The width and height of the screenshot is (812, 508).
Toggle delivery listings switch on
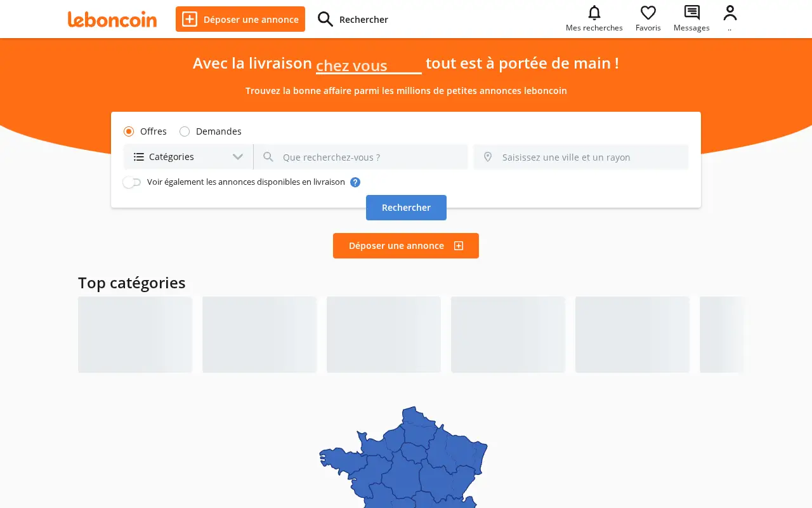pos(132,182)
